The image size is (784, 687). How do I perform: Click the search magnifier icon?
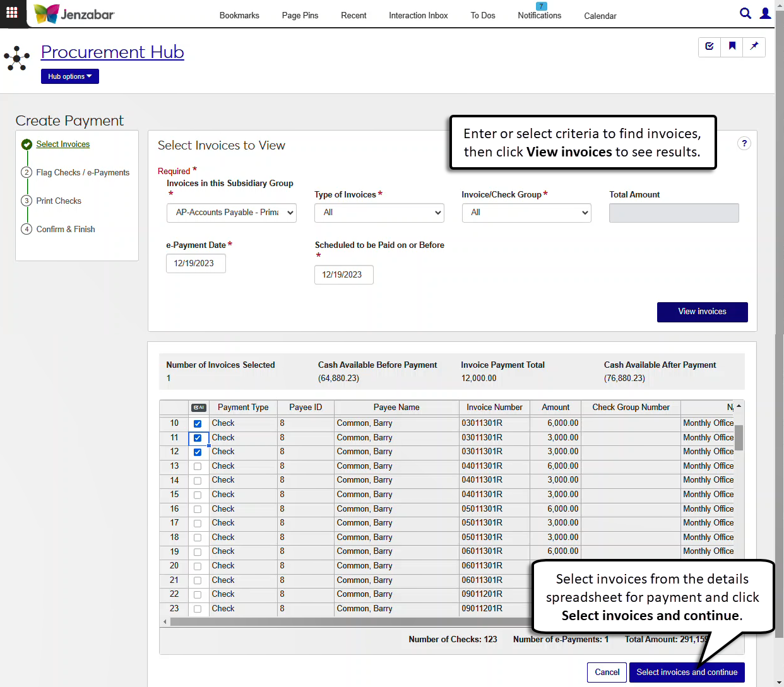(x=745, y=13)
